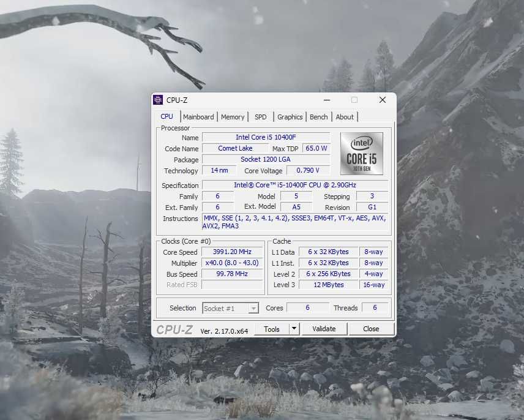Click the Model value '5'
The image size is (524, 420).
tap(296, 196)
